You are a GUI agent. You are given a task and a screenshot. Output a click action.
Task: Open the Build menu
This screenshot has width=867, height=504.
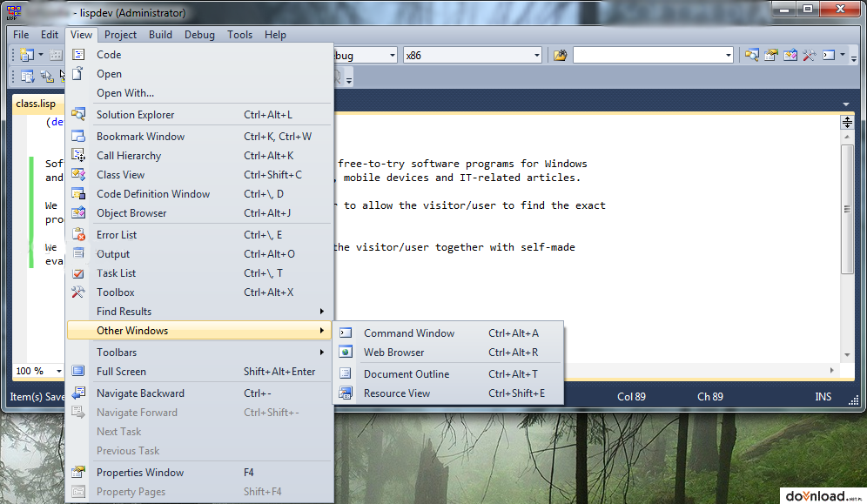click(x=160, y=34)
